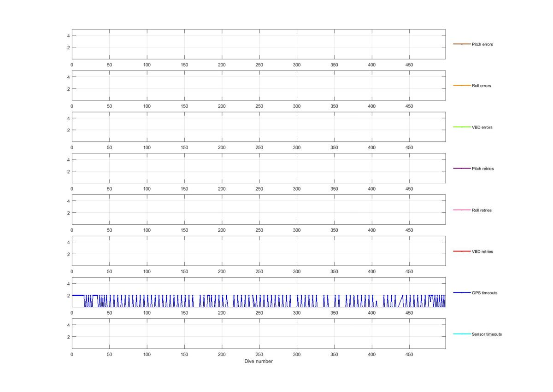
Task: Click the Roll retries legend label
Action: point(482,211)
